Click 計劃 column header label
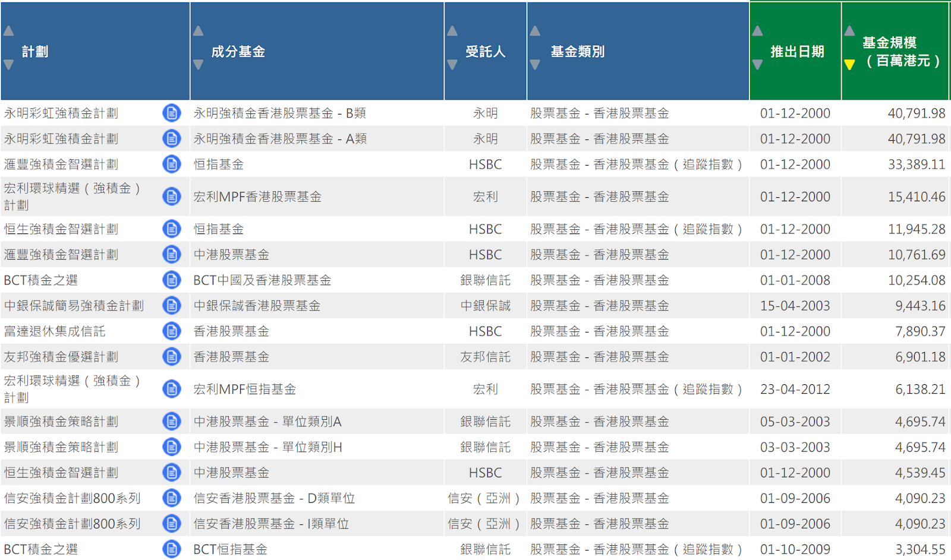 [x=35, y=52]
